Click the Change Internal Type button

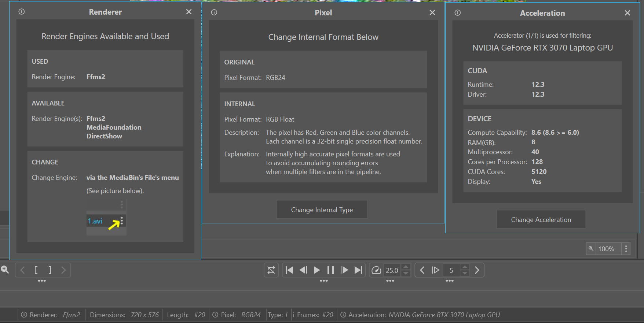322,209
